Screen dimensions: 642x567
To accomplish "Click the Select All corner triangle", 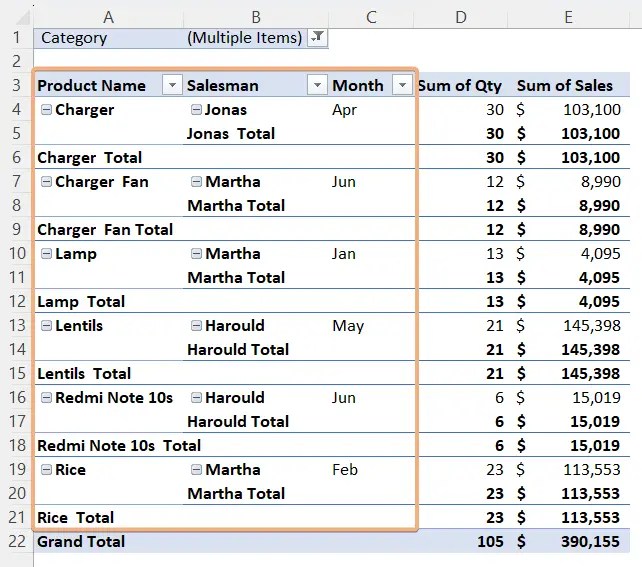I will pyautogui.click(x=23, y=18).
